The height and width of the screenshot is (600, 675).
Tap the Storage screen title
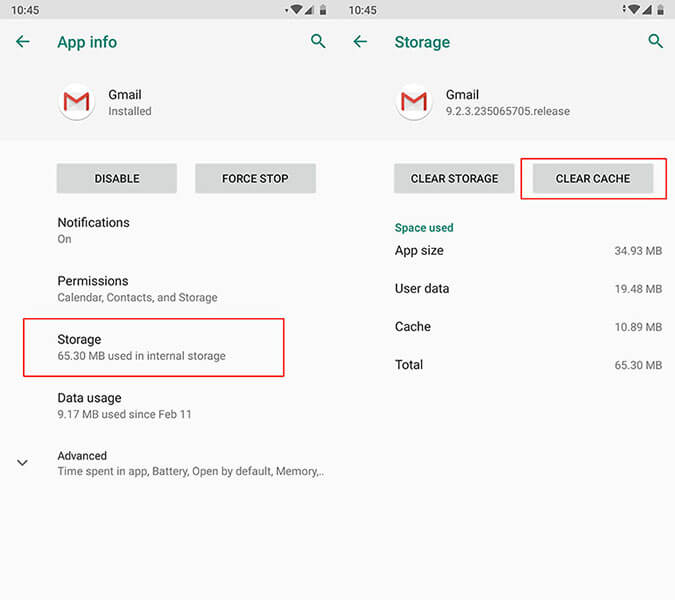click(422, 42)
